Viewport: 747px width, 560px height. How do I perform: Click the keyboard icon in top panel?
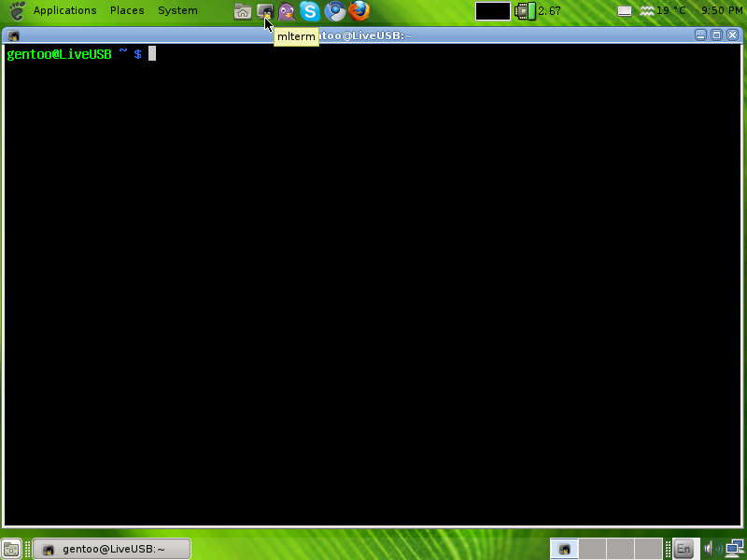[625, 11]
